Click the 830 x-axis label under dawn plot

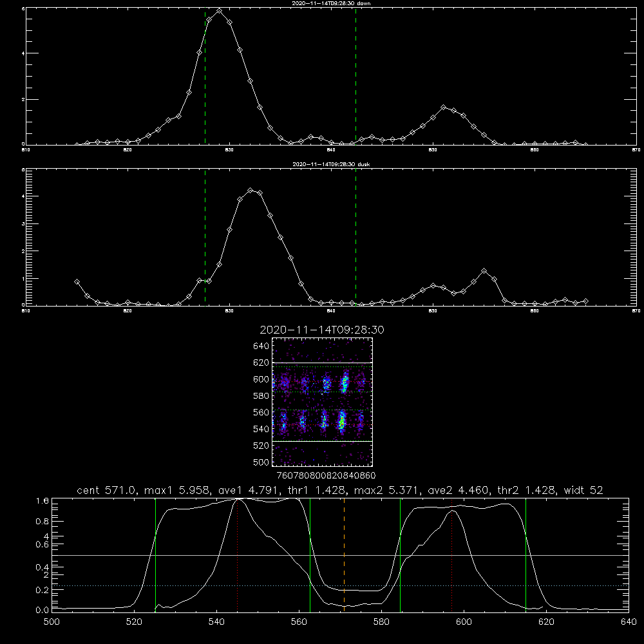(229, 150)
